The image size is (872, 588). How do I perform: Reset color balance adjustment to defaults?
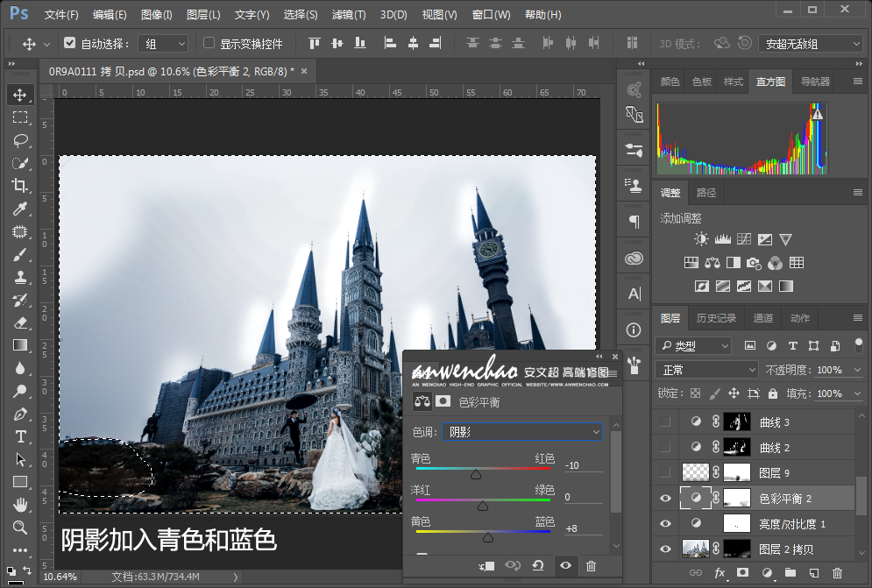pos(538,566)
